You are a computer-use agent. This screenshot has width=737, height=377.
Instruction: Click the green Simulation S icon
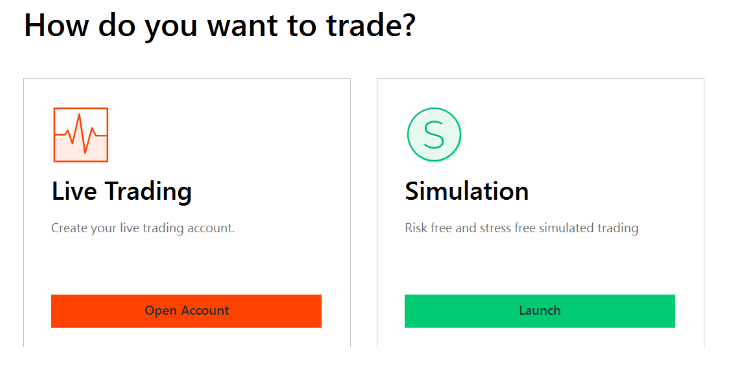click(434, 135)
